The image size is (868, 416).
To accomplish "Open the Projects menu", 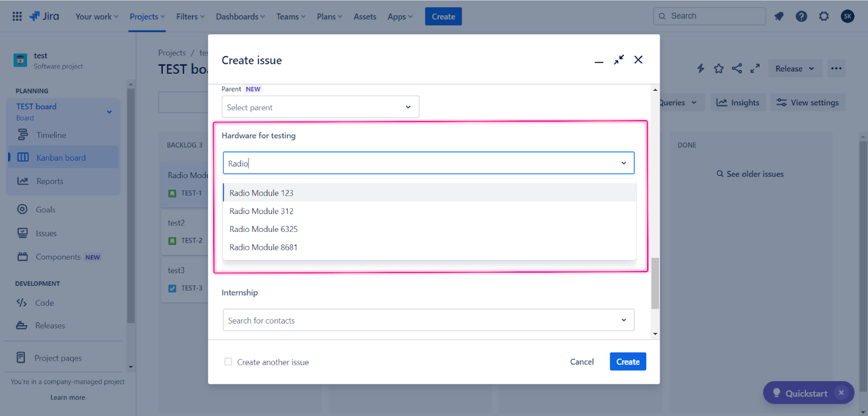I will point(147,17).
